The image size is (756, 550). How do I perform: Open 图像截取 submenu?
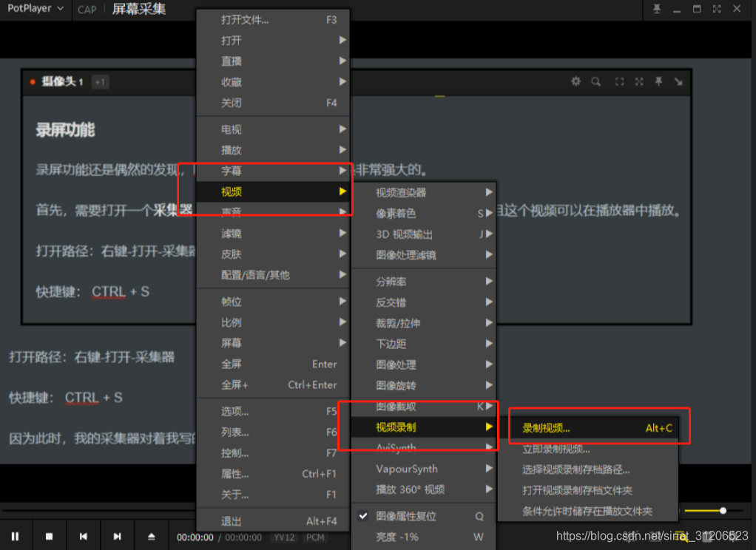click(424, 407)
